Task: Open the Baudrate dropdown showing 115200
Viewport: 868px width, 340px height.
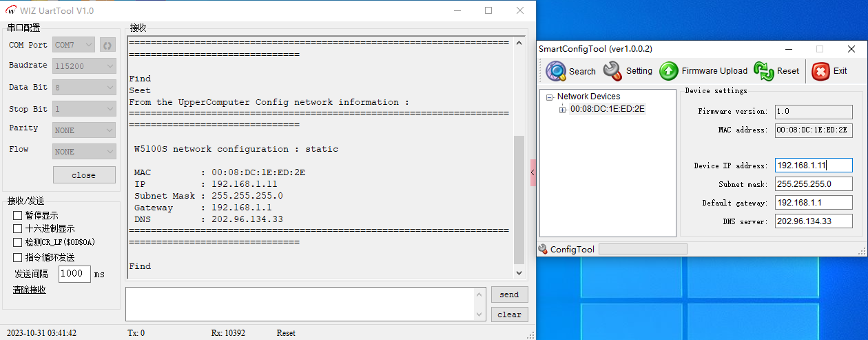Action: (85, 66)
